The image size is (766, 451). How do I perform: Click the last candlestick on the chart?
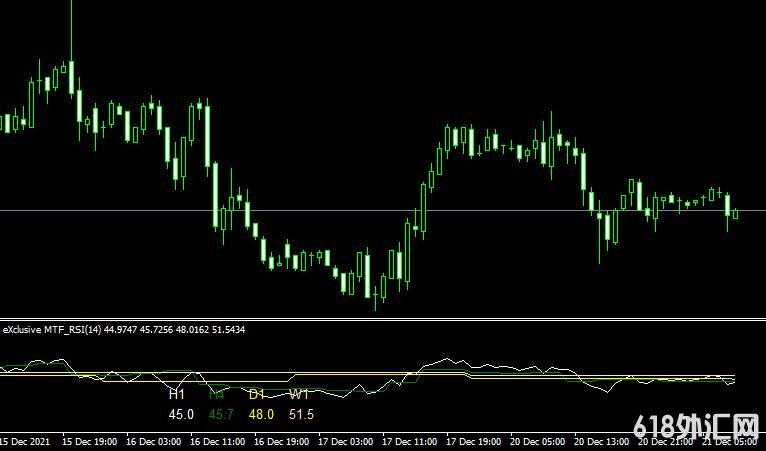click(735, 214)
